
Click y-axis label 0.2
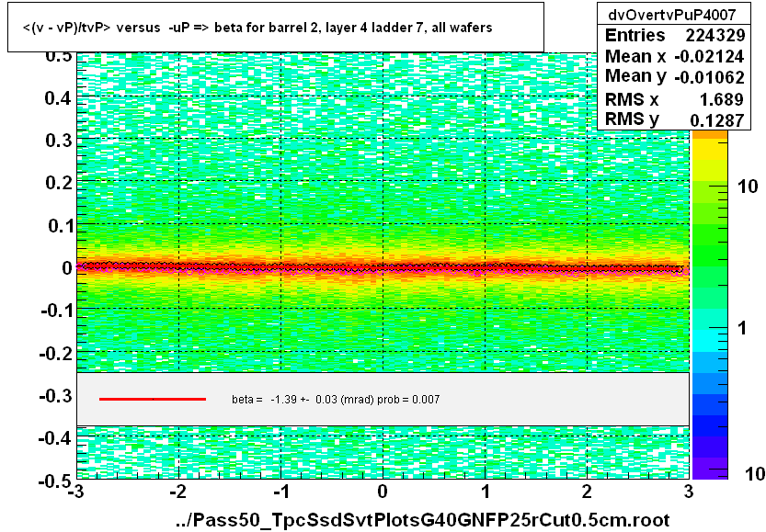[58, 183]
